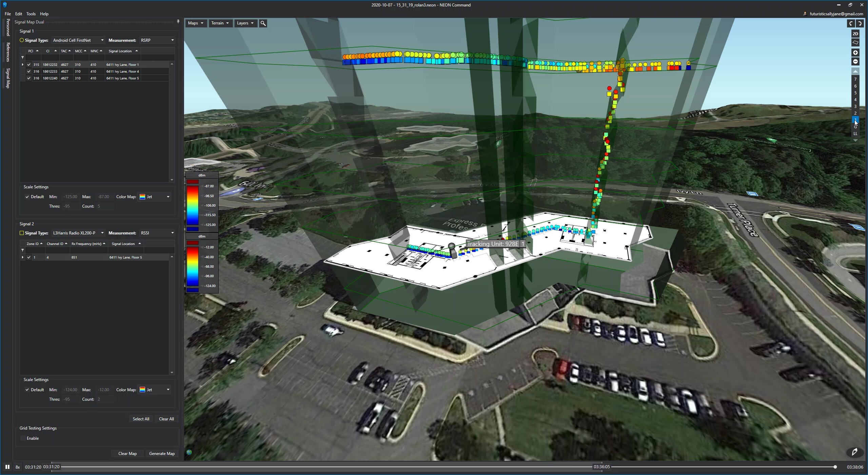Viewport: 868px width, 475px height.
Task: Pin the Signal Map Dual panel
Action: (178, 22)
